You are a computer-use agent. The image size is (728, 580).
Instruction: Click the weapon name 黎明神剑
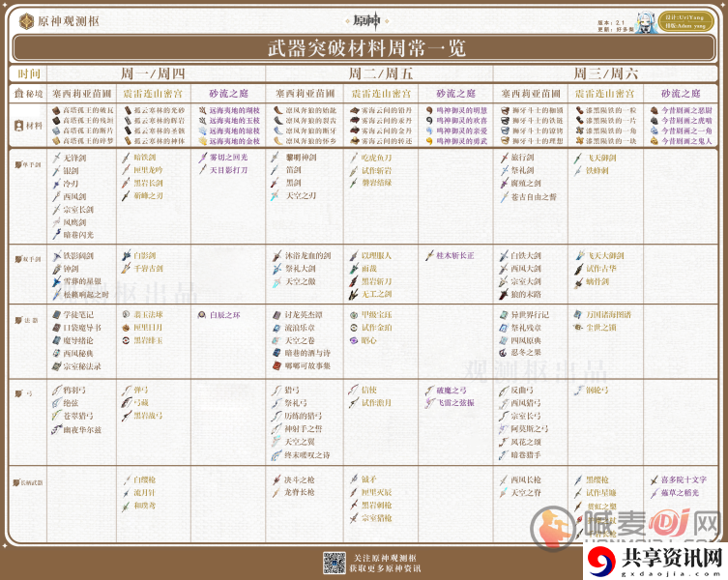301,158
